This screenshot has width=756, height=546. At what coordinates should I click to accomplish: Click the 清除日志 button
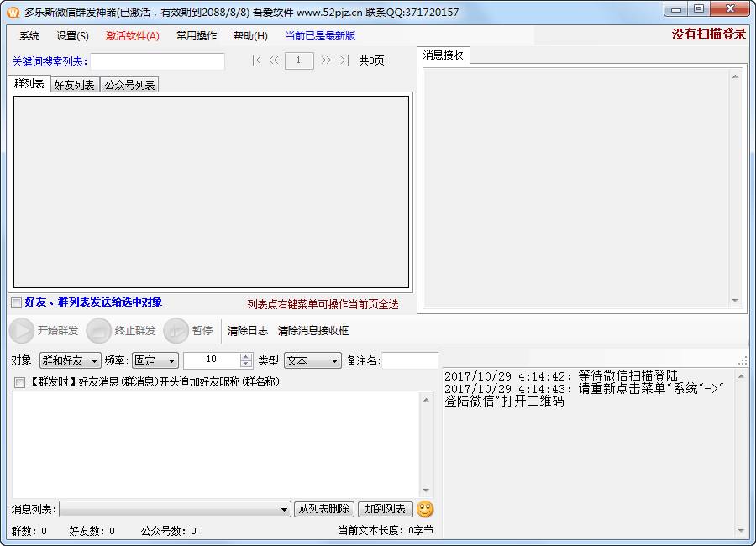(247, 331)
